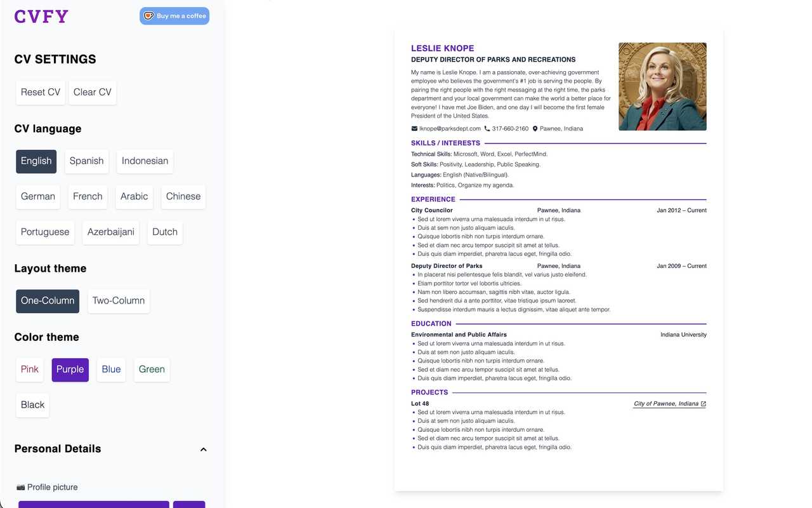
Task: Switch CV language to Spanish
Action: click(x=86, y=161)
